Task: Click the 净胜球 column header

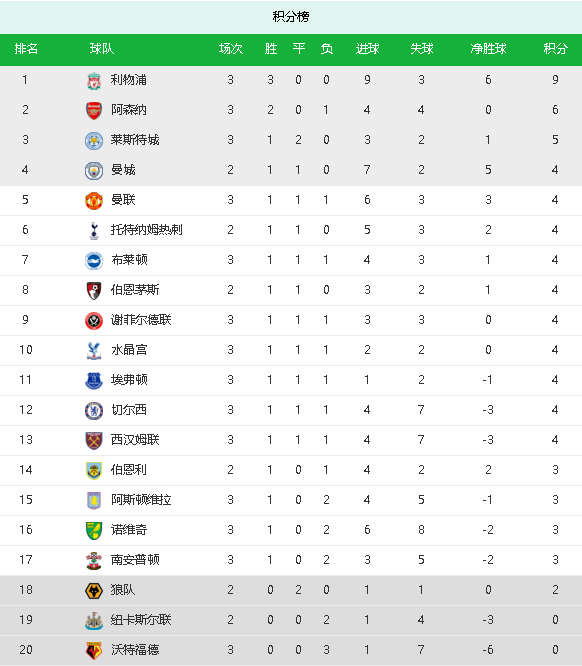Action: (x=488, y=49)
